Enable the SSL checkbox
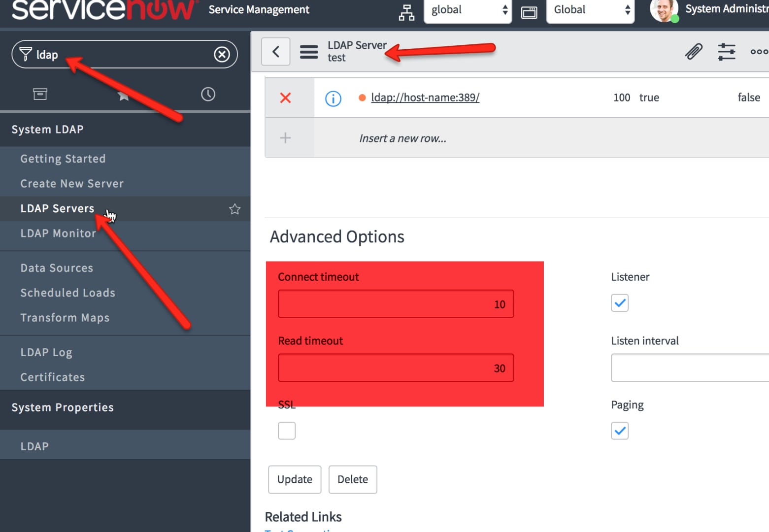Viewport: 769px width, 532px height. [287, 431]
